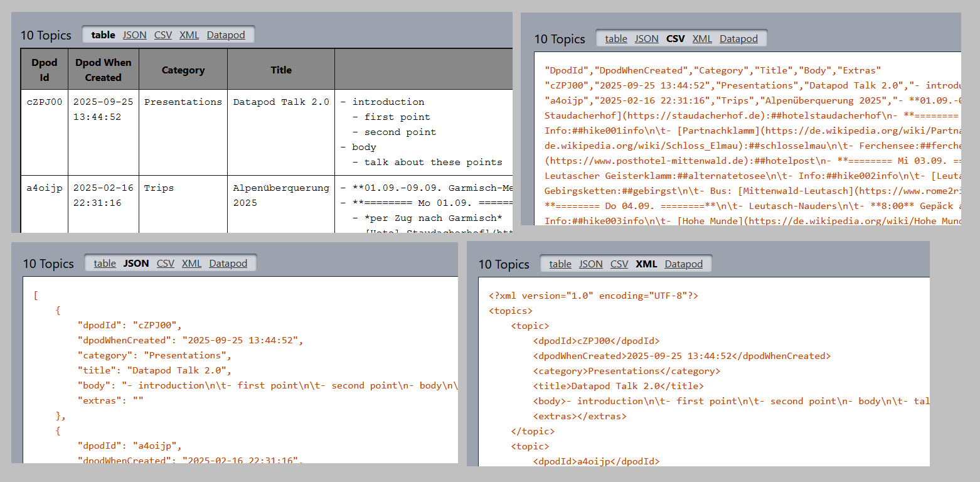The height and width of the screenshot is (482, 980).
Task: Select XML tab above the topics table
Action: pos(189,35)
